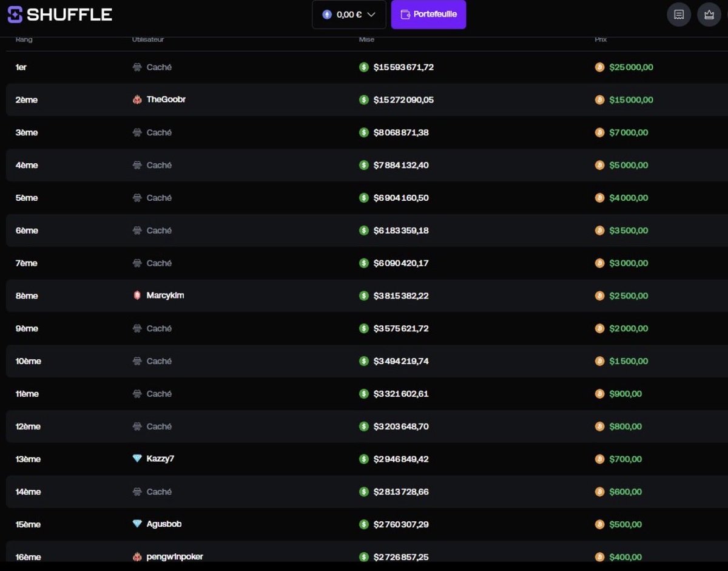The height and width of the screenshot is (571, 728).
Task: Open the Portefeuille wallet
Action: [428, 14]
